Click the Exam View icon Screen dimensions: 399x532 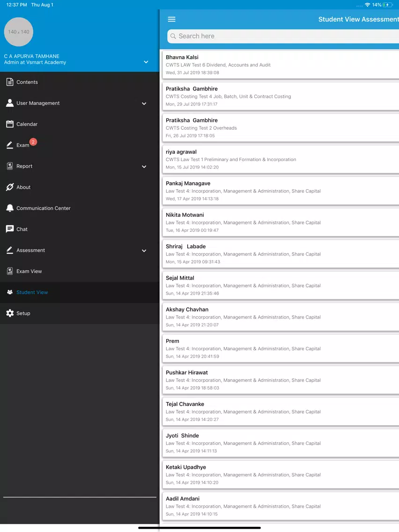[10, 271]
